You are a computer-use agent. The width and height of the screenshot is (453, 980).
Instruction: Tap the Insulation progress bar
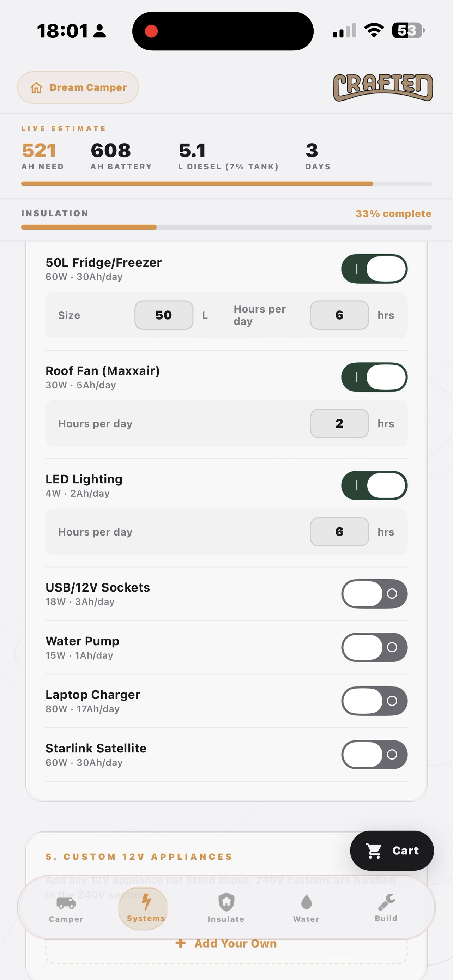[x=226, y=228]
